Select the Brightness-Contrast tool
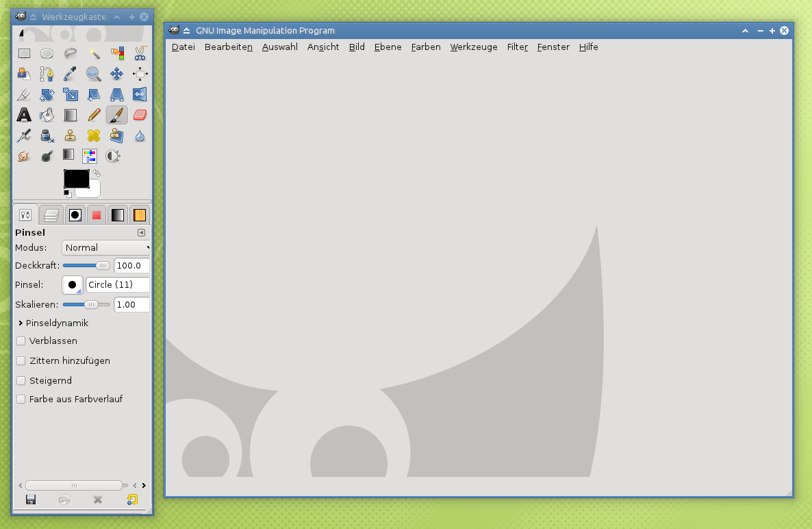 pyautogui.click(x=113, y=156)
